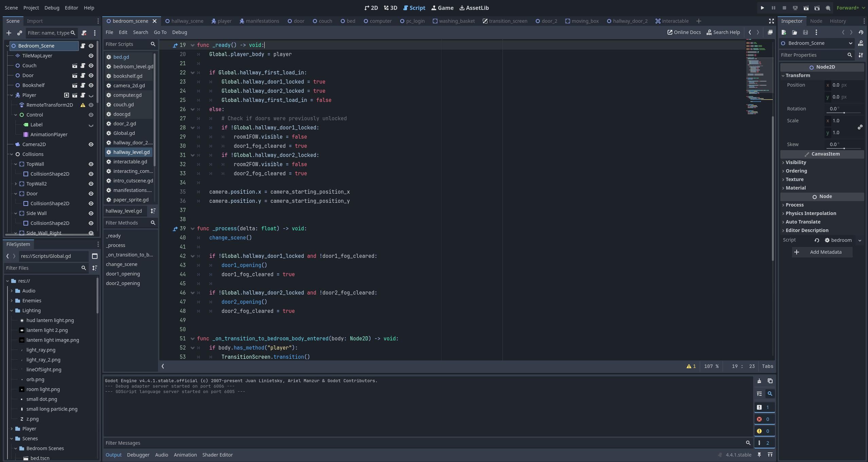Collapse the Lighting folder
The image size is (868, 462).
click(x=12, y=310)
